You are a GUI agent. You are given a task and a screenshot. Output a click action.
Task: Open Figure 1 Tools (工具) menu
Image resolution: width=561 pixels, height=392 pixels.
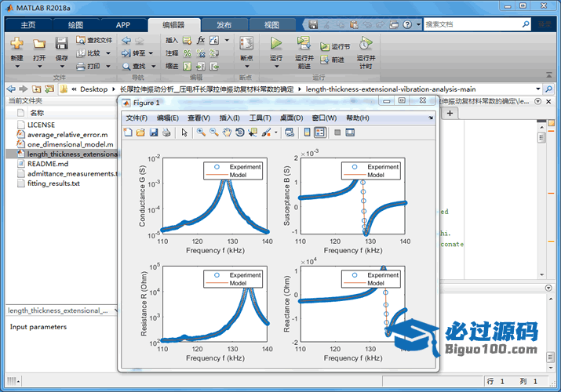[x=260, y=118]
